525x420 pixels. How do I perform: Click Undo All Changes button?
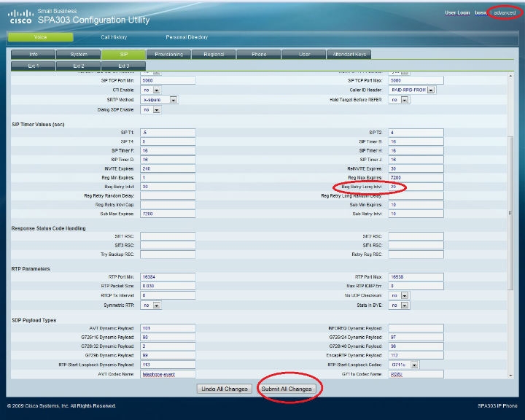tap(225, 389)
